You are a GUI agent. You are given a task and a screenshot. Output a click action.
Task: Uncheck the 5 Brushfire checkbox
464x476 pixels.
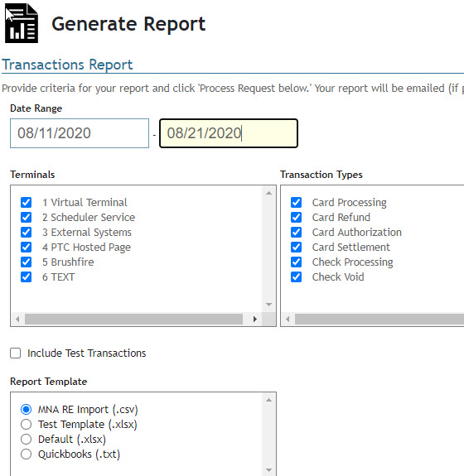(27, 262)
